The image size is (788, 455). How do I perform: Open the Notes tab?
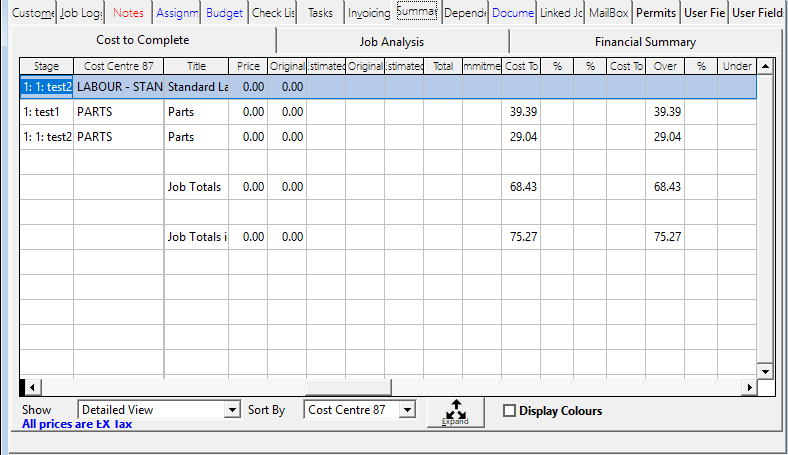pyautogui.click(x=128, y=13)
